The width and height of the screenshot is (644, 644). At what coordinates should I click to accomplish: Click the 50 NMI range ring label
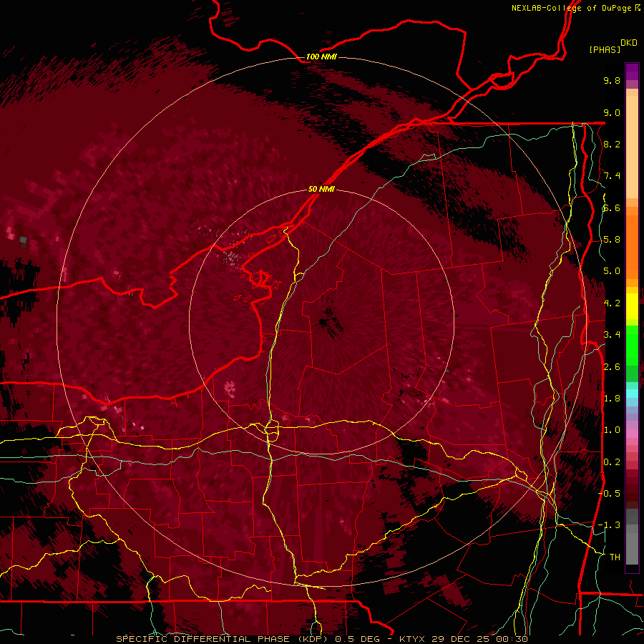click(x=321, y=189)
